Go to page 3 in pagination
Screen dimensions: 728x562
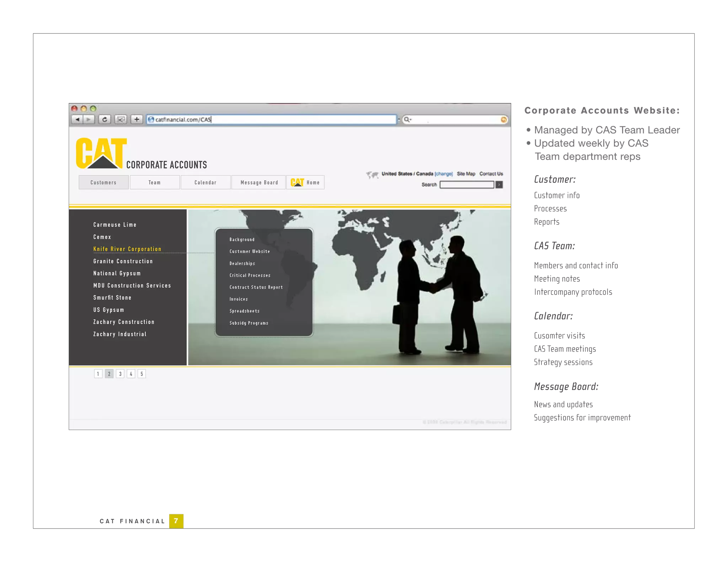[120, 374]
